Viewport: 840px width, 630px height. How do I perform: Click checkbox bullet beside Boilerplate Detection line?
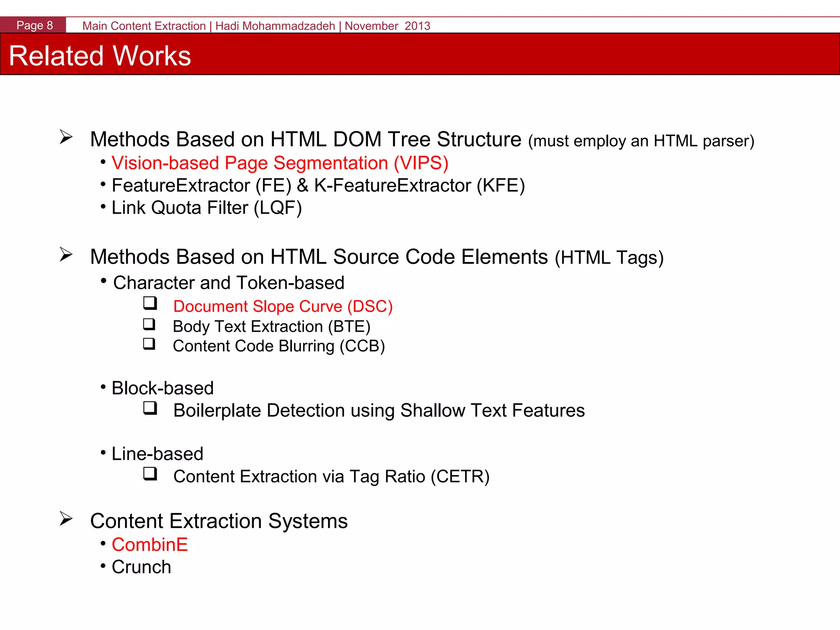150,408
